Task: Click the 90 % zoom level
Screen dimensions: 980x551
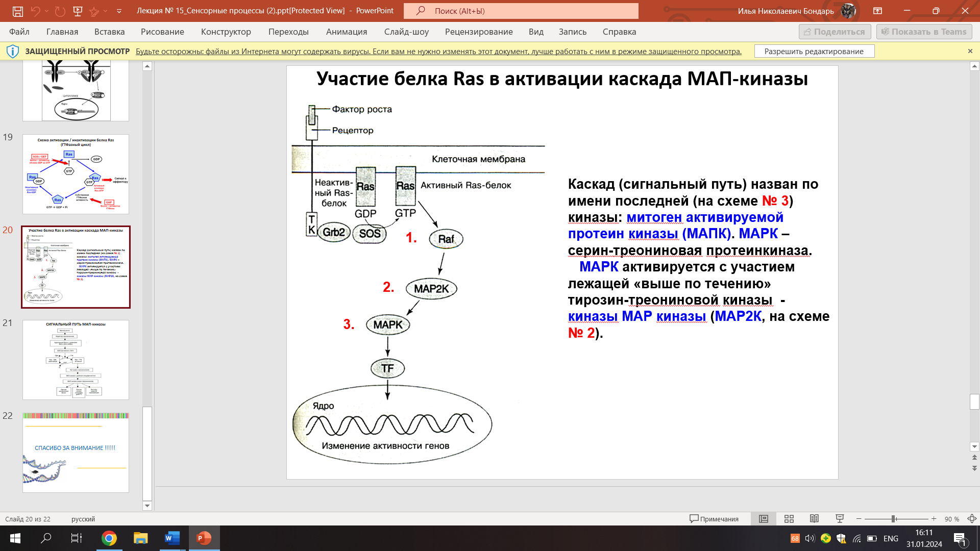Action: [x=951, y=519]
